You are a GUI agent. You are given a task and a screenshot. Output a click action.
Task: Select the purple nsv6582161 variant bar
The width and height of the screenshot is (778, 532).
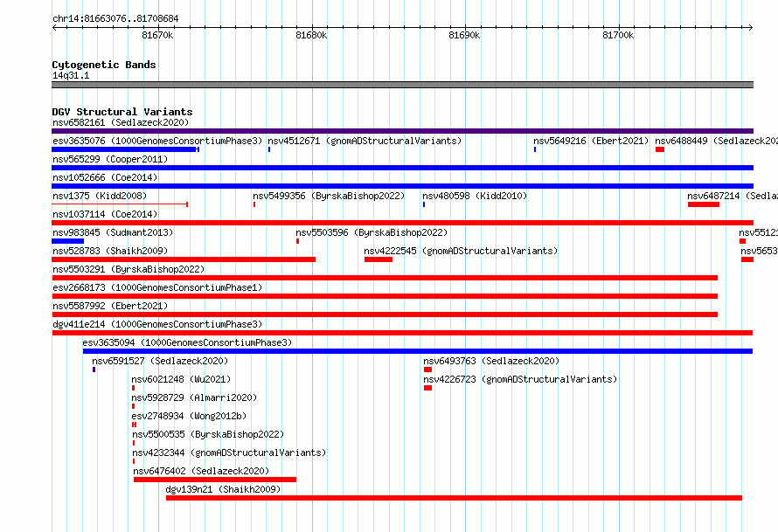point(402,131)
